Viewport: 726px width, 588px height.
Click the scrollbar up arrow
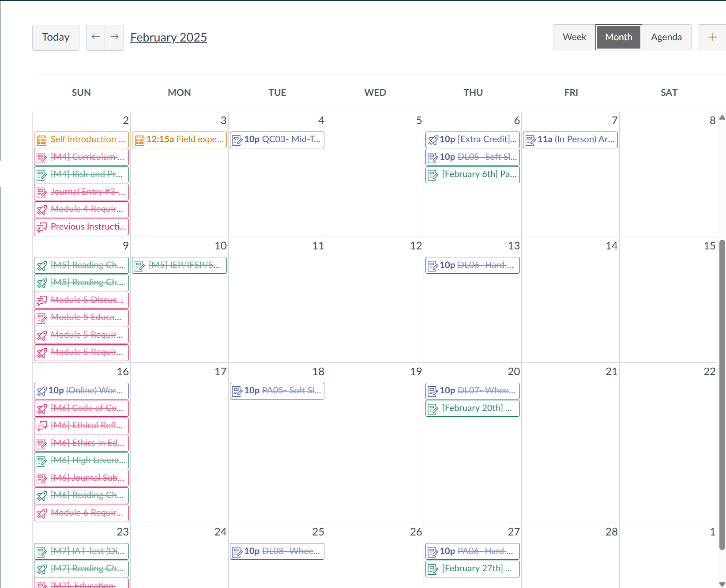point(722,117)
